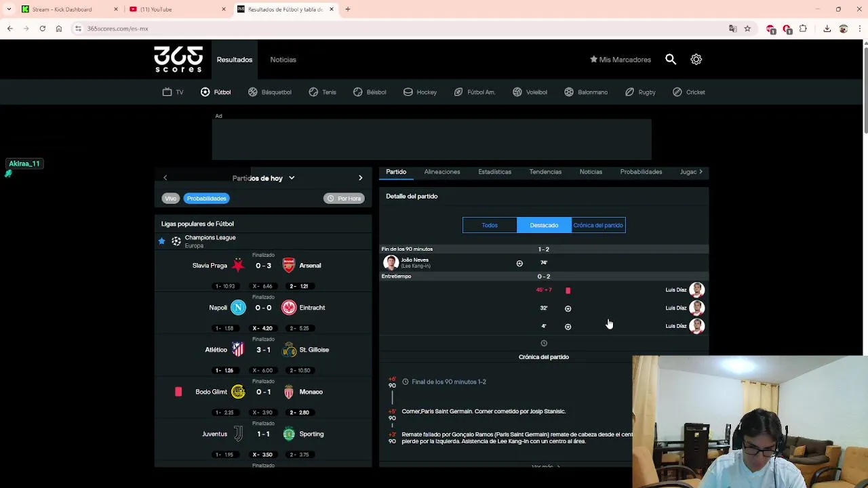Expand the Partidos de hoy dropdown
Image resolution: width=868 pixels, height=488 pixels.
[264, 178]
